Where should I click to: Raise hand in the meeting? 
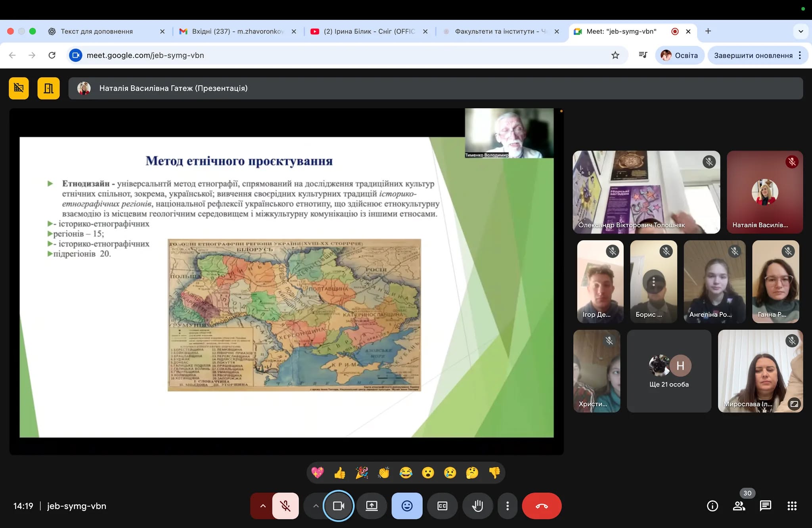click(x=477, y=506)
